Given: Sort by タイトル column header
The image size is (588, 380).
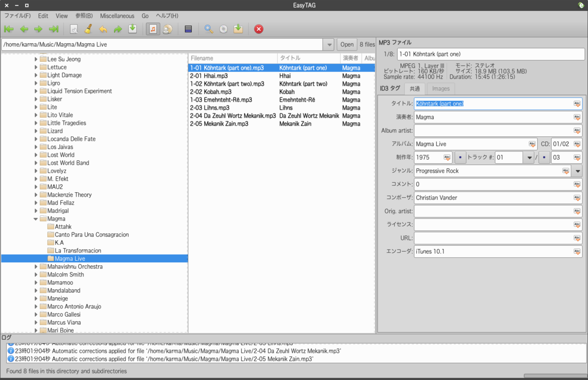Looking at the screenshot, I should [x=309, y=58].
